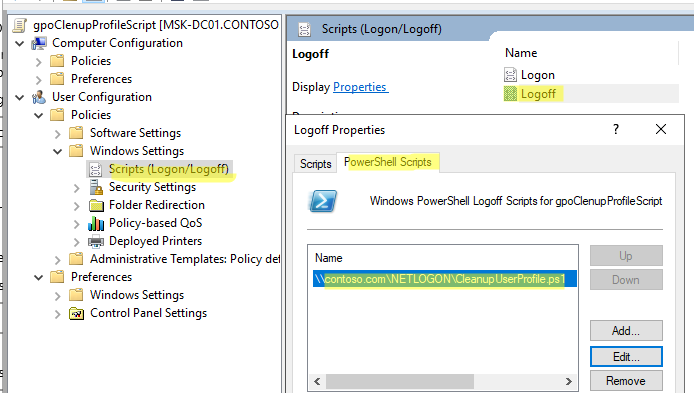The image size is (694, 393).
Task: Click the Name column header in script list
Action: pos(328,258)
